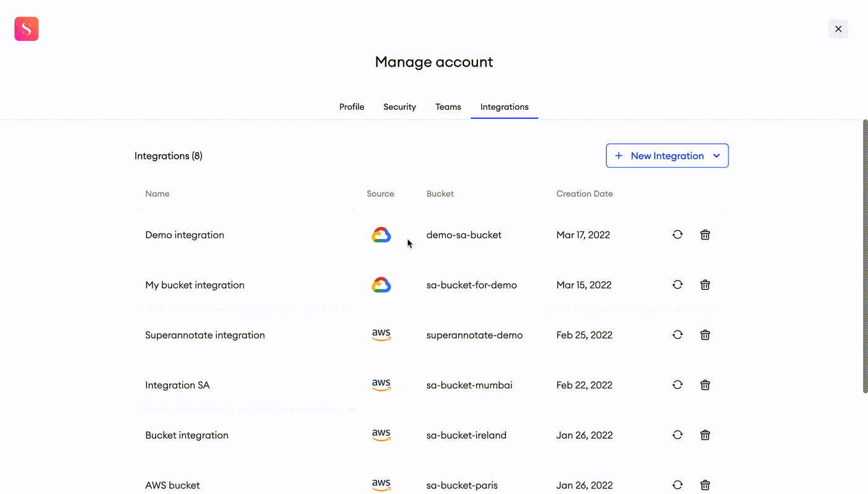The width and height of the screenshot is (868, 494).
Task: Sync the Integration SA row
Action: [x=678, y=385]
